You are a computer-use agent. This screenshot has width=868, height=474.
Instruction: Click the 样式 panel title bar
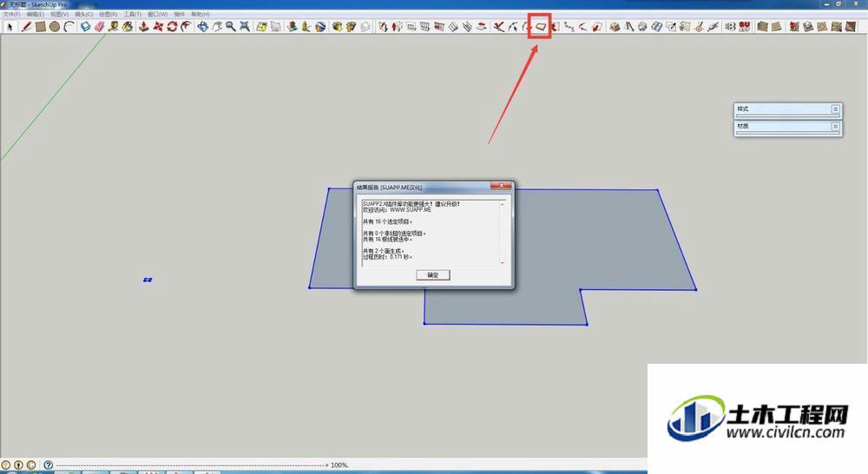pyautogui.click(x=788, y=109)
